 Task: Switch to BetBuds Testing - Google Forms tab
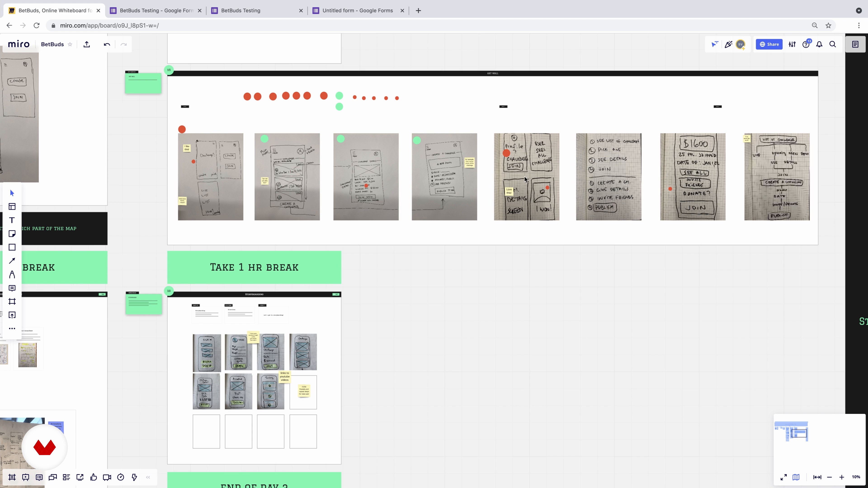coord(156,10)
